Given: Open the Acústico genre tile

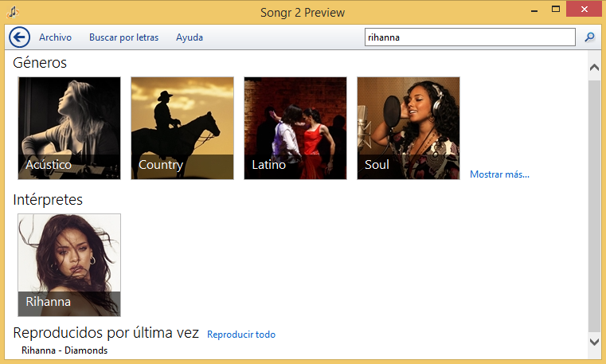Looking at the screenshot, I should point(69,128).
